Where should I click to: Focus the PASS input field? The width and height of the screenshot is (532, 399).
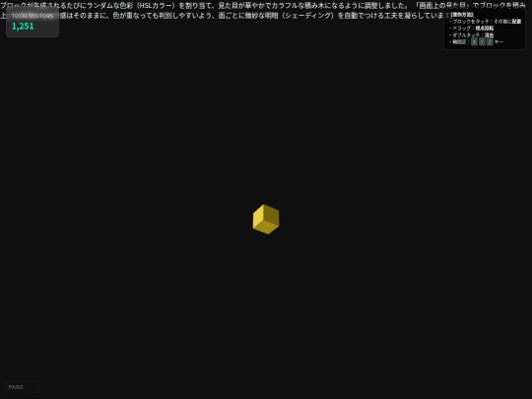(23, 387)
